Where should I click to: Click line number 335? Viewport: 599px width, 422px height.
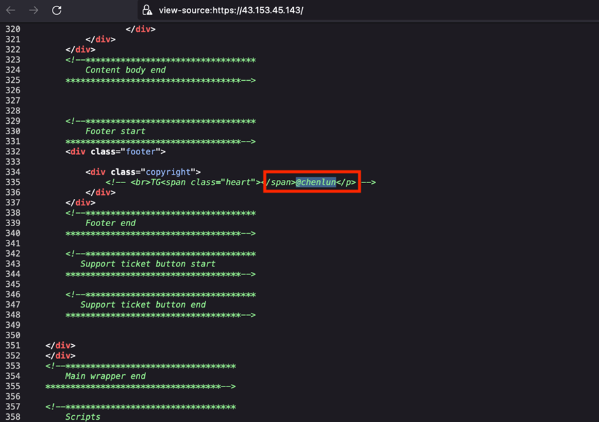click(13, 182)
